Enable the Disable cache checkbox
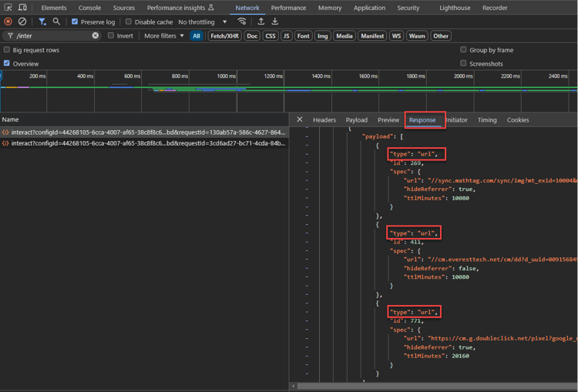The image size is (578, 392). (129, 22)
